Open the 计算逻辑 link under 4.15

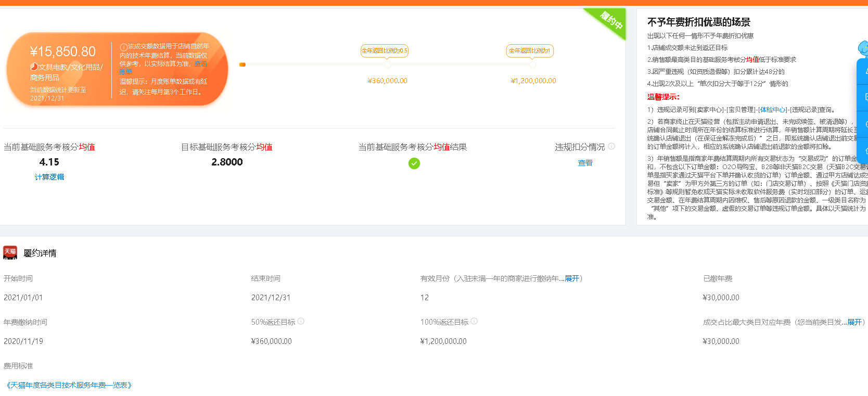click(x=49, y=177)
